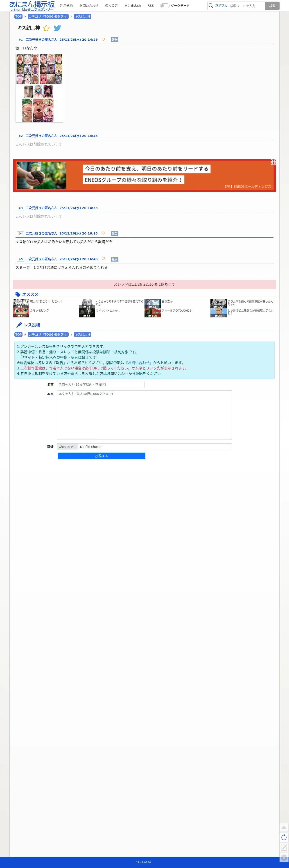Click the オススメ tag icon
This screenshot has width=289, height=868.
18,294
